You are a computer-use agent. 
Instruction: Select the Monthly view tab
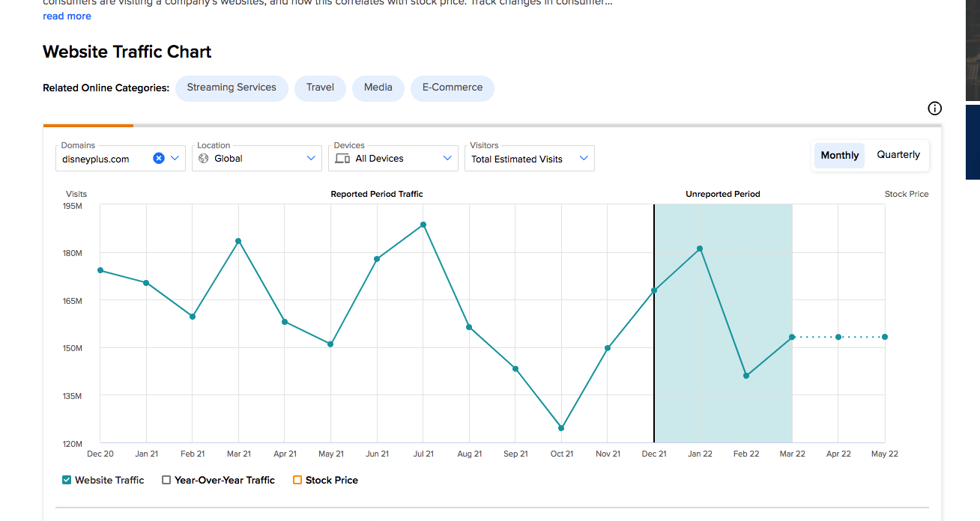point(839,155)
